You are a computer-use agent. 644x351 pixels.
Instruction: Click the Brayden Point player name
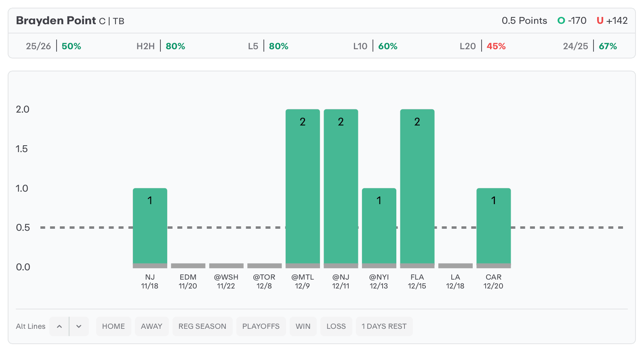[x=56, y=21]
